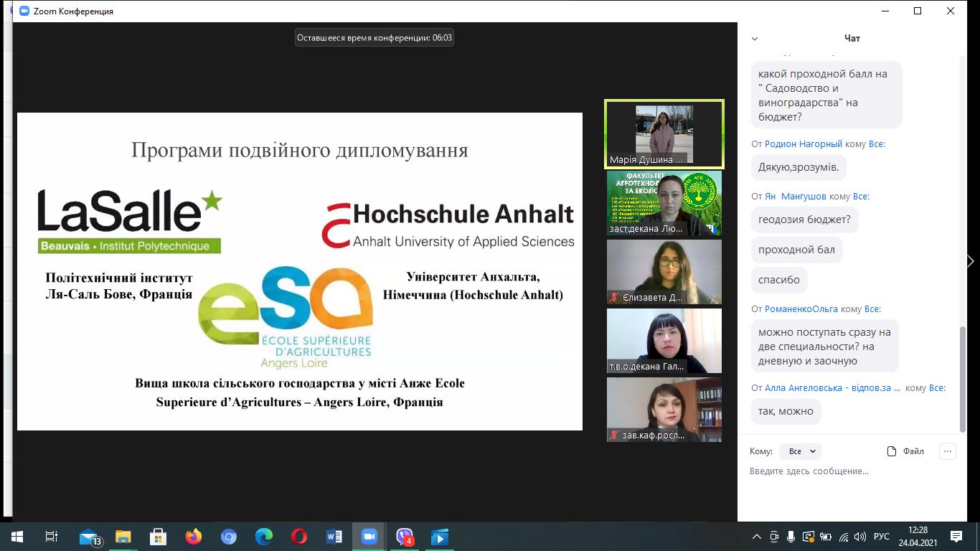Click the muted mic icon on Єлизавета's tile
The width and height of the screenshot is (980, 551).
click(614, 297)
